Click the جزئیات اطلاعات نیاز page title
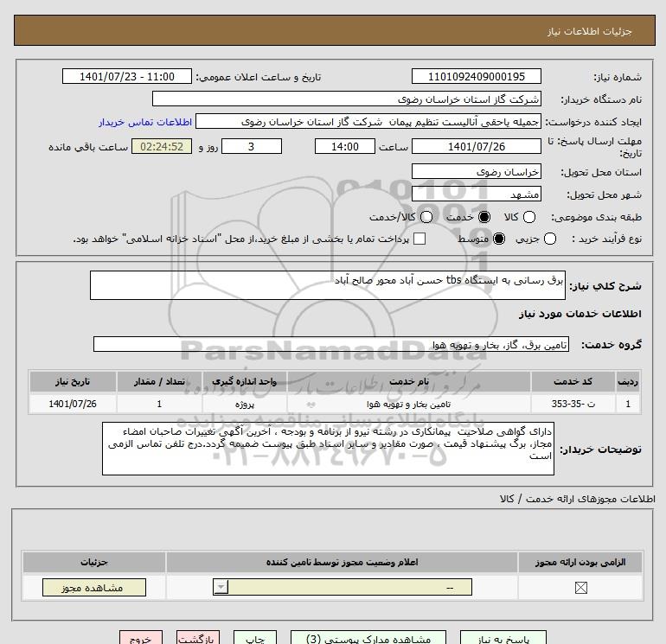The height and width of the screenshot is (644, 666). pos(590,31)
